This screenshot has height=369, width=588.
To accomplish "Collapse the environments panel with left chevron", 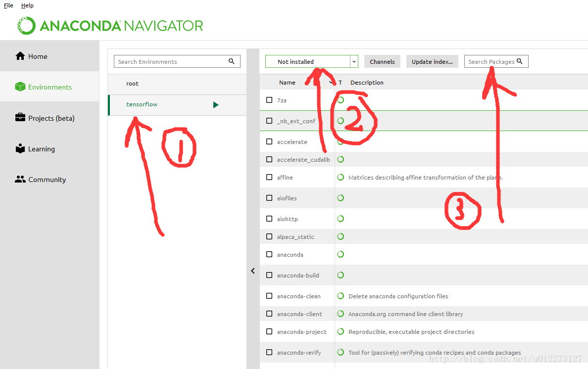I will [253, 271].
